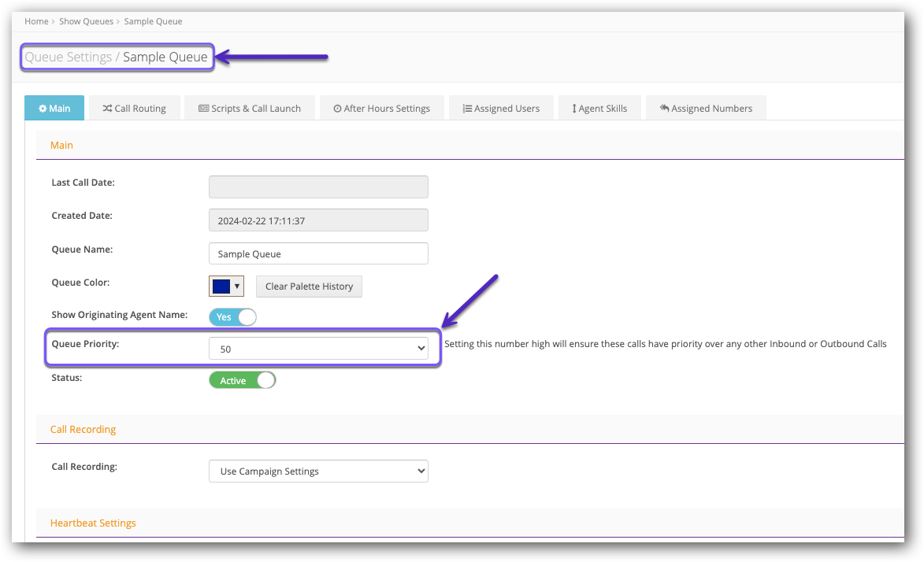Open the Queue Priority dropdown
The height and width of the screenshot is (562, 924).
coord(318,348)
